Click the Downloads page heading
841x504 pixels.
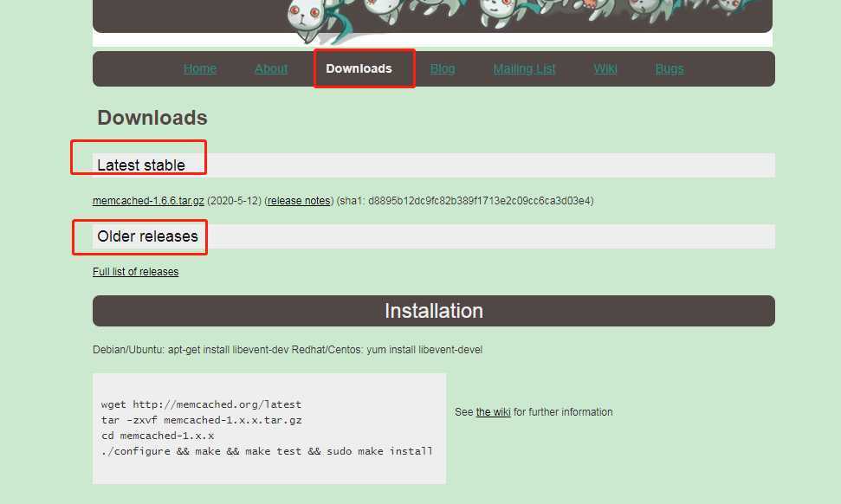pos(152,118)
